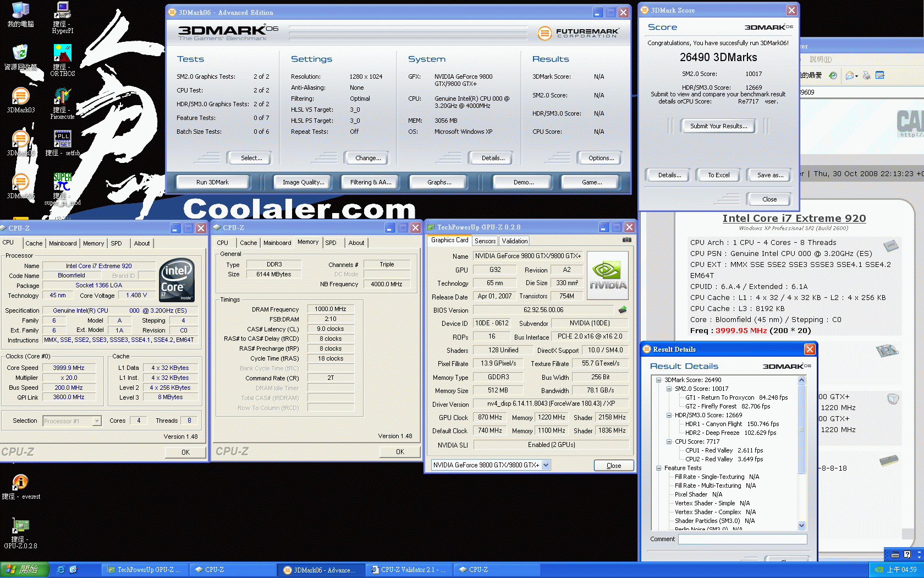Open the GPU selection dropdown in GPU-Z
Screen dimensions: 924x578
546,465
